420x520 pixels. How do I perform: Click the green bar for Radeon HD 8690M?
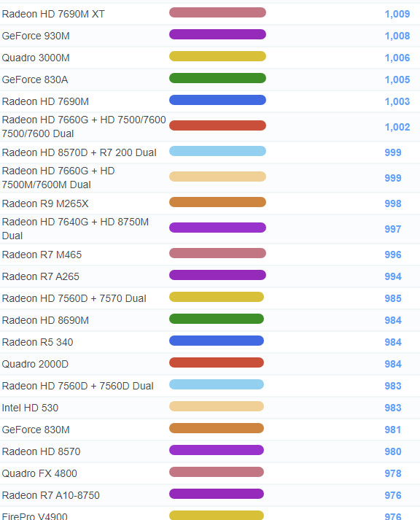point(217,319)
